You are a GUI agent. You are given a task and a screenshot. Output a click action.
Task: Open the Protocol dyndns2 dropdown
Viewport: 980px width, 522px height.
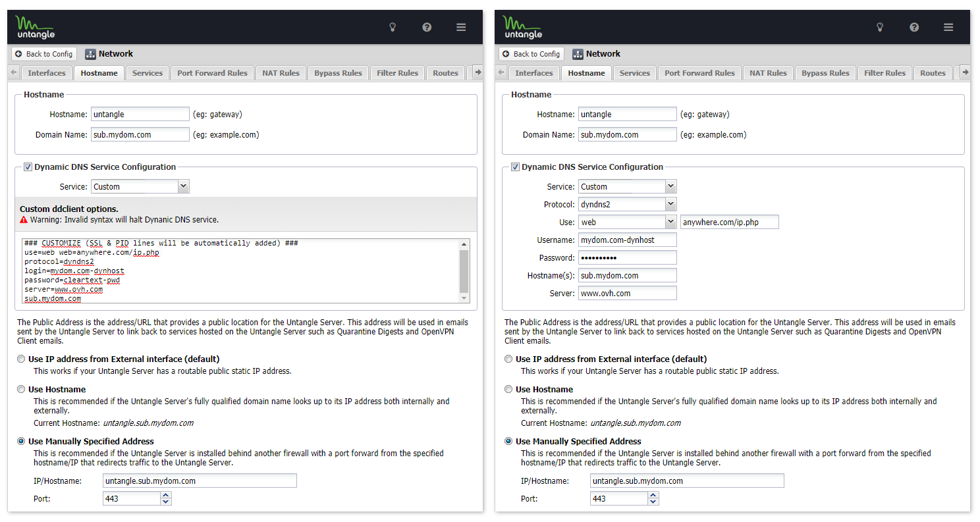coord(671,205)
